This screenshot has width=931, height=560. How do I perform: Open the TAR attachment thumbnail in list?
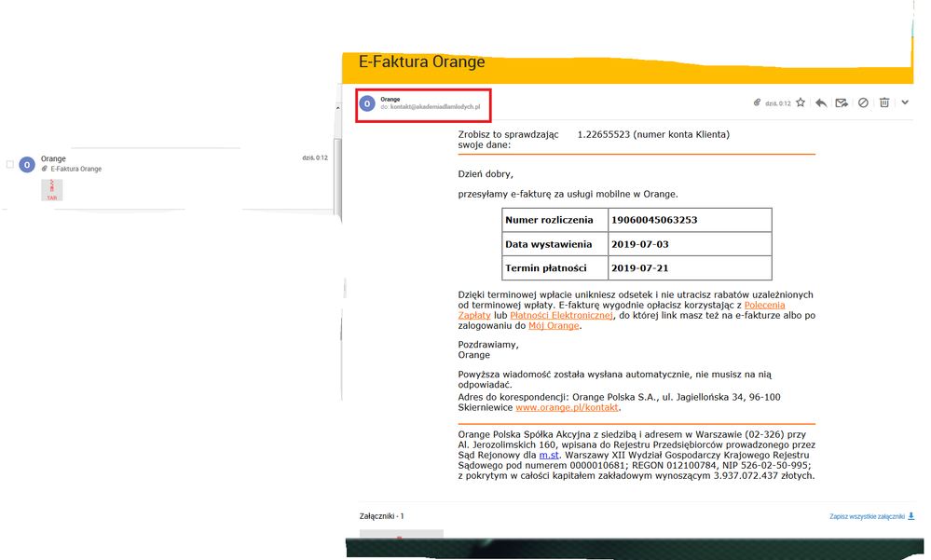click(53, 189)
